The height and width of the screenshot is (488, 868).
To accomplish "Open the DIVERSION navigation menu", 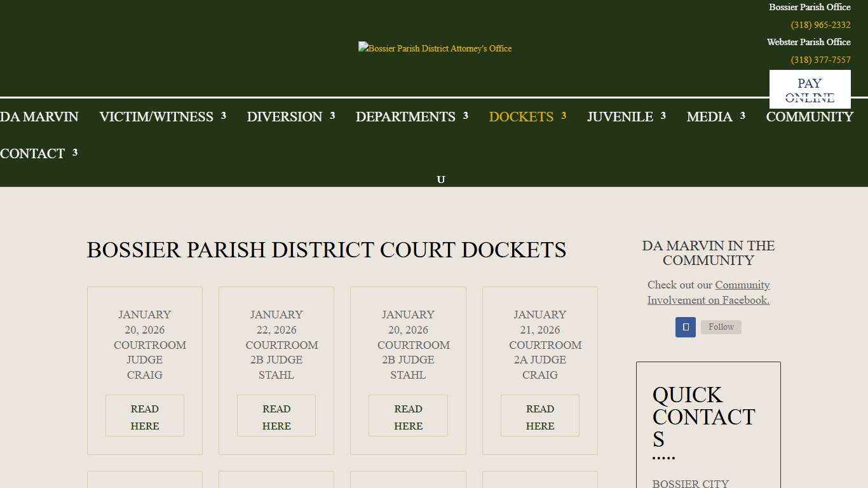I will click(283, 116).
